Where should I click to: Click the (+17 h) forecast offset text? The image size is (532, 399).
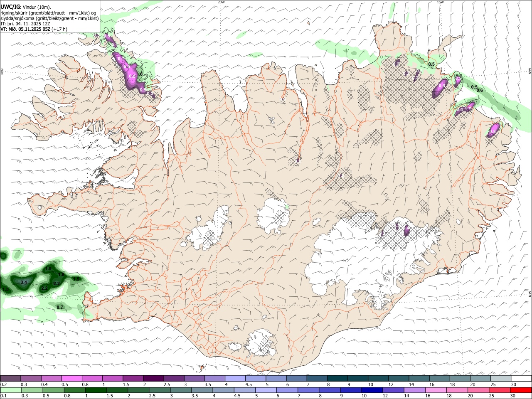pos(60,29)
